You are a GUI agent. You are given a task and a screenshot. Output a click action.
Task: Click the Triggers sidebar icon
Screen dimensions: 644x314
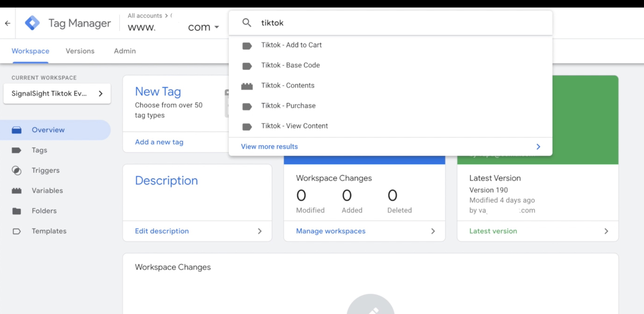click(17, 170)
